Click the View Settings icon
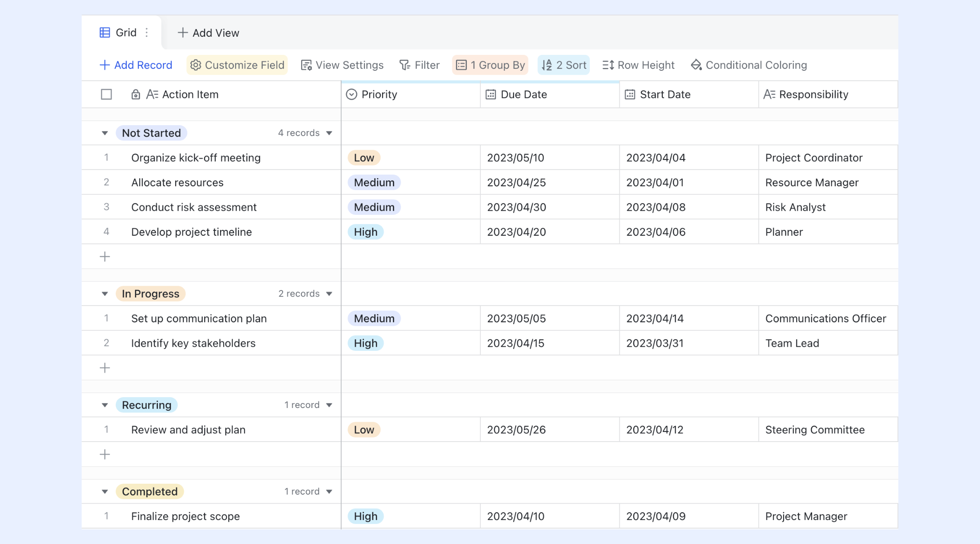Image resolution: width=980 pixels, height=544 pixels. click(x=306, y=65)
